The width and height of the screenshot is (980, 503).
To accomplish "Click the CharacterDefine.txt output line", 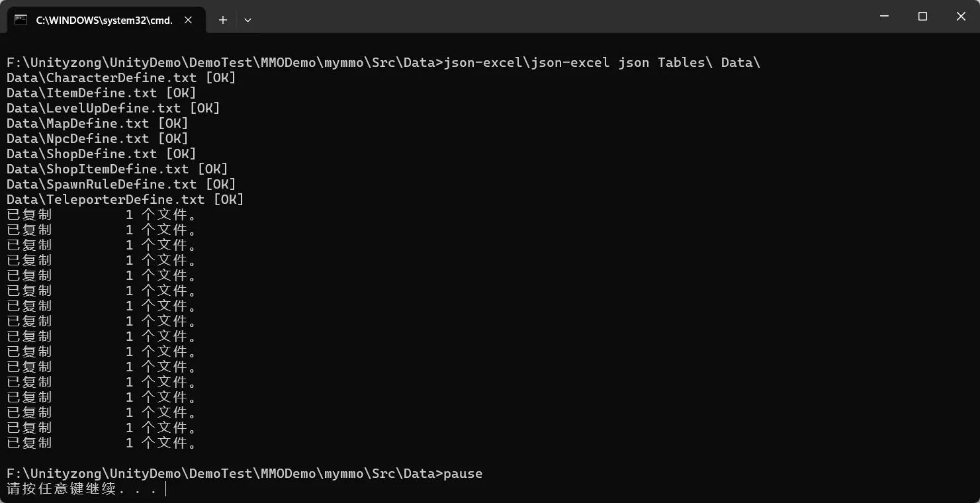I will [x=121, y=78].
